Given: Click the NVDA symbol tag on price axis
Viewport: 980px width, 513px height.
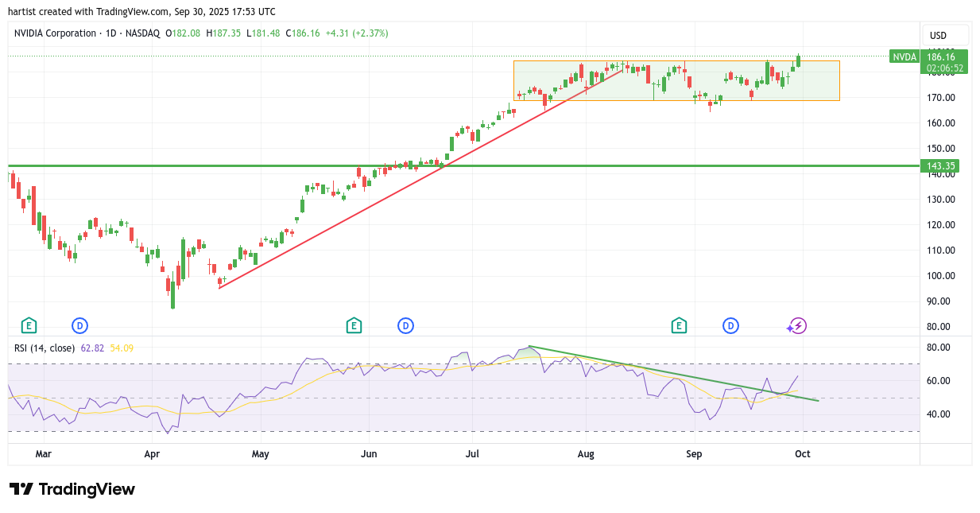Looking at the screenshot, I should click(904, 56).
